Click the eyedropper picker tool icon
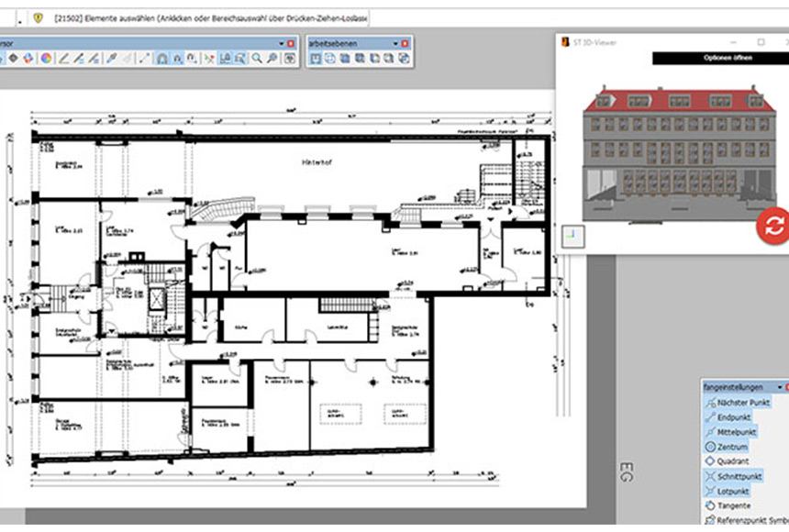The height and width of the screenshot is (532, 789). point(110,59)
